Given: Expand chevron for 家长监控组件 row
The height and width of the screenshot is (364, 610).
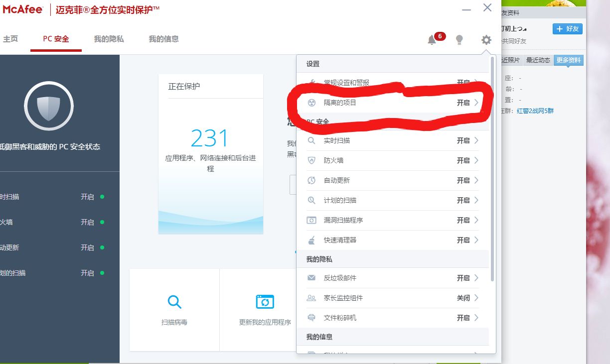Looking at the screenshot, I should pyautogui.click(x=476, y=298).
